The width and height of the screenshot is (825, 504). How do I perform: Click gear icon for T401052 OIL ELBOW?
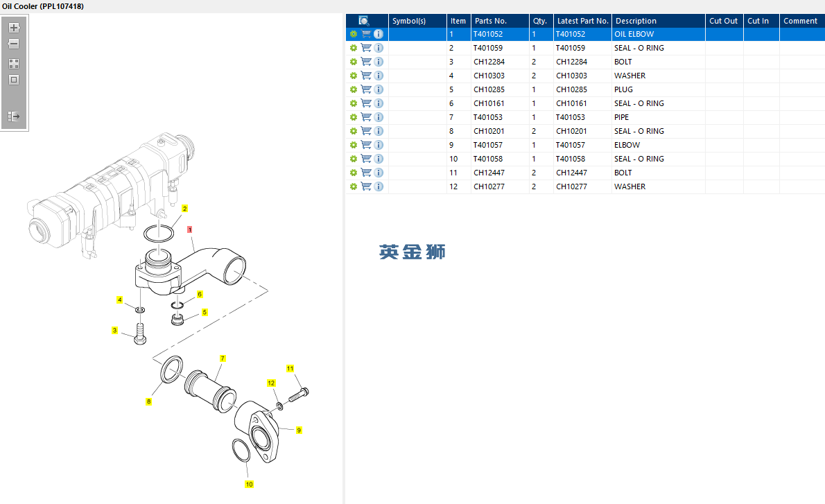tap(354, 34)
